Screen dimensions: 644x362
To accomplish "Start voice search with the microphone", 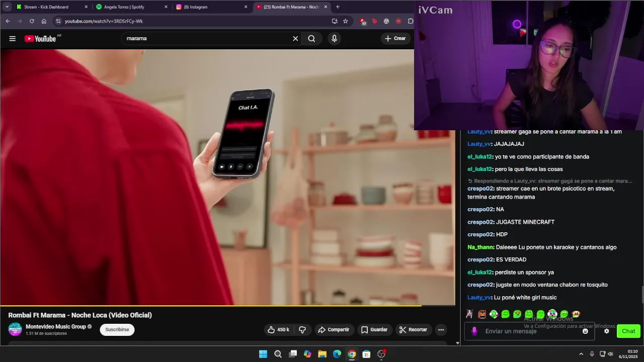I will (x=334, y=39).
